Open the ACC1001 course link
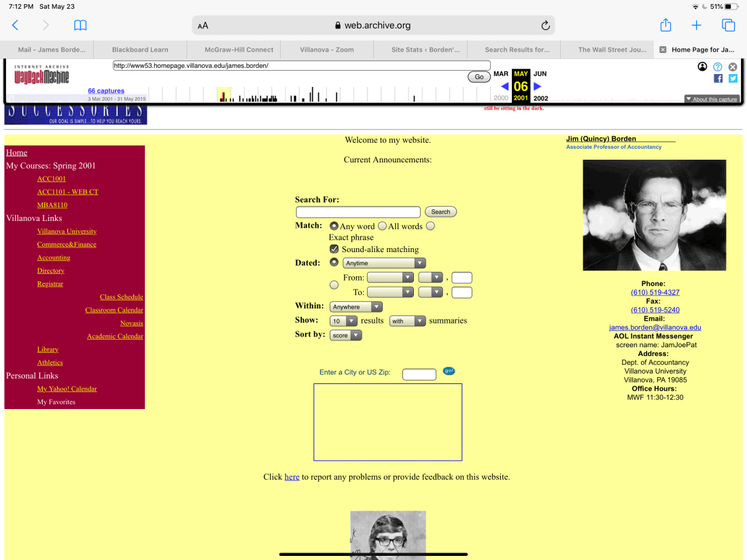This screenshot has width=747, height=560. (52, 179)
